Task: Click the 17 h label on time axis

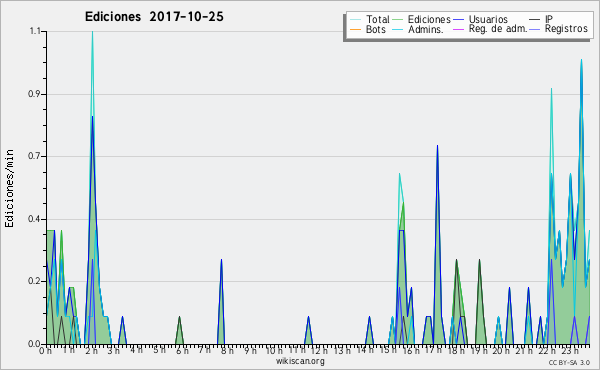Action: point(433,350)
